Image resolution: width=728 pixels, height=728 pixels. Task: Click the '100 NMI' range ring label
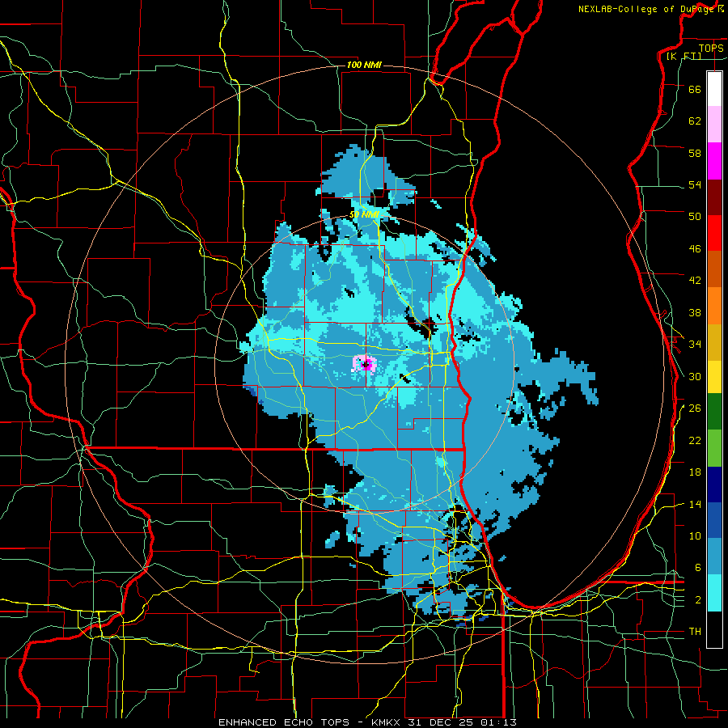pos(364,65)
